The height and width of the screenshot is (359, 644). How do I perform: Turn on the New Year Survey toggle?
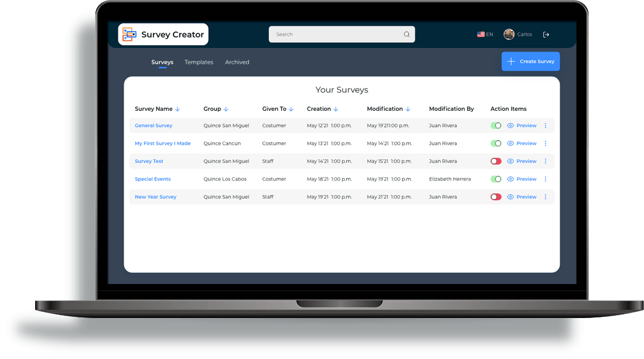coord(495,197)
